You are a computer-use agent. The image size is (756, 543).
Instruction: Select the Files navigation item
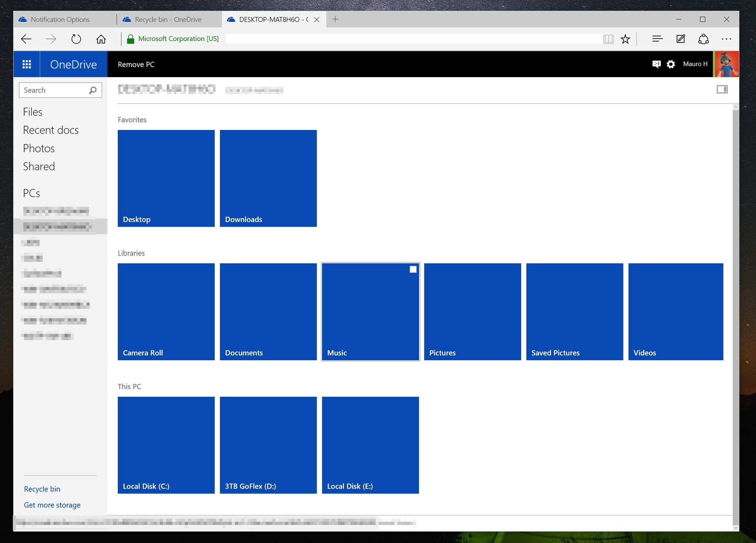(32, 111)
